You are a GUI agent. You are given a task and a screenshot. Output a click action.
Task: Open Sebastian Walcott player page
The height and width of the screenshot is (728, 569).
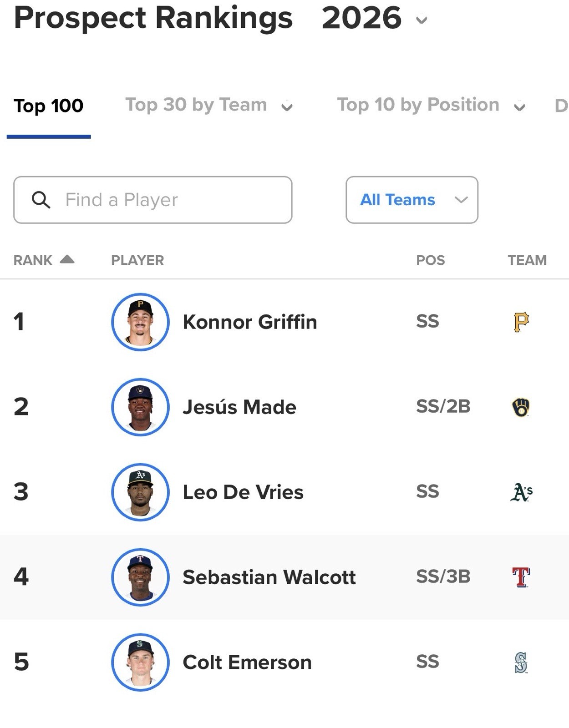[269, 577]
